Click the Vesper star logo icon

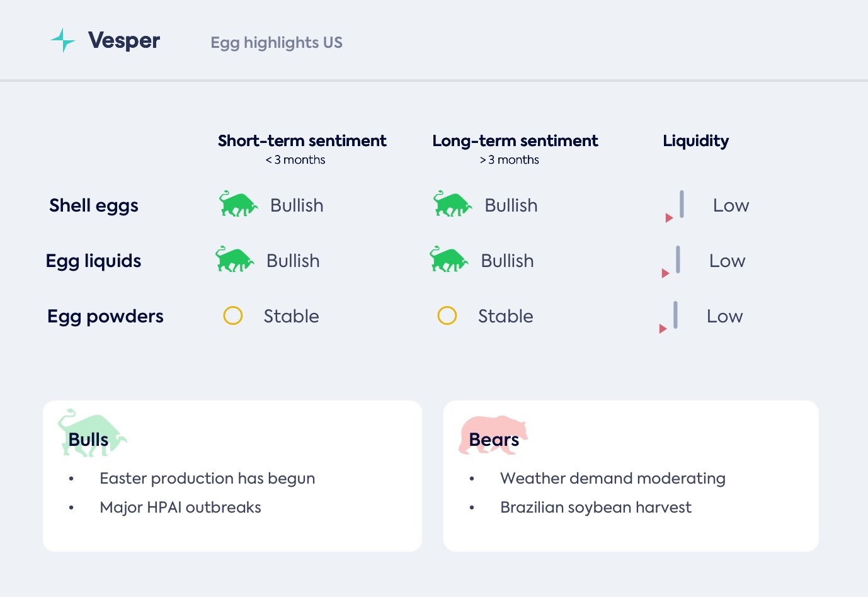(x=63, y=40)
